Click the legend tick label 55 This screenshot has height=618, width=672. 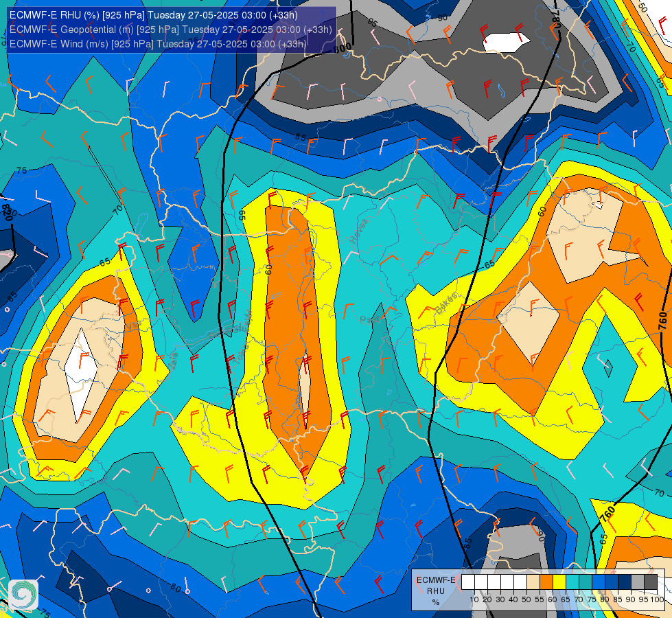[540, 599]
